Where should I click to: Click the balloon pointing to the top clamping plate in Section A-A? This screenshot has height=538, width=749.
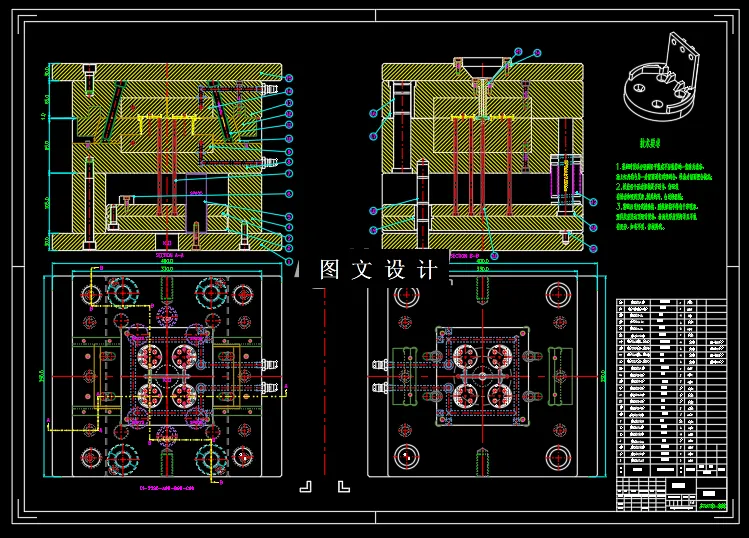point(289,78)
